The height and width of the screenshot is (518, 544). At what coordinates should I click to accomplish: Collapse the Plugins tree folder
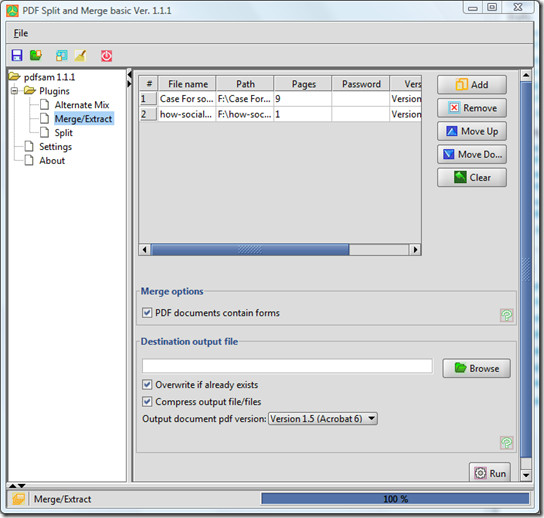(x=15, y=91)
